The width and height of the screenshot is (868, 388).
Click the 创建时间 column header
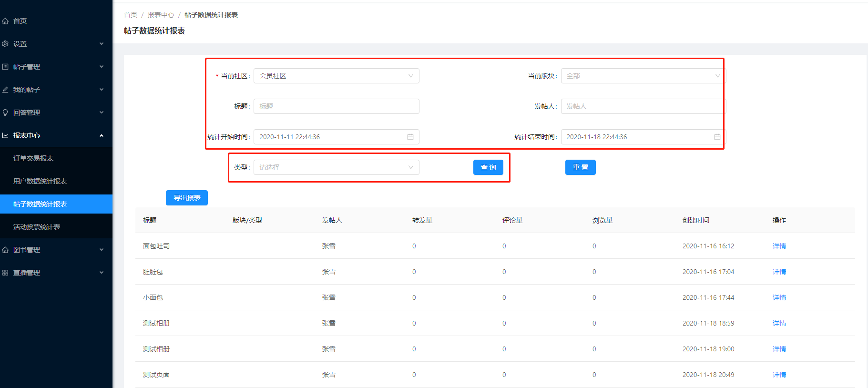[x=696, y=220]
